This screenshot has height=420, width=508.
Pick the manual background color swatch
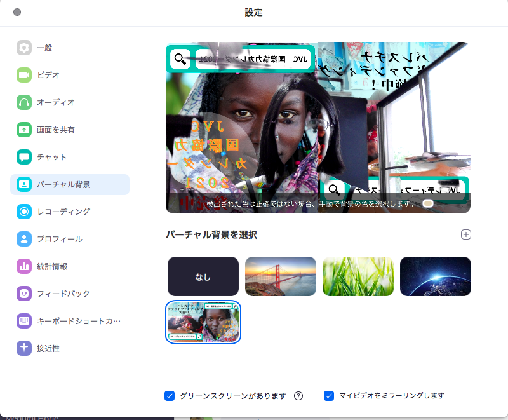pyautogui.click(x=428, y=202)
